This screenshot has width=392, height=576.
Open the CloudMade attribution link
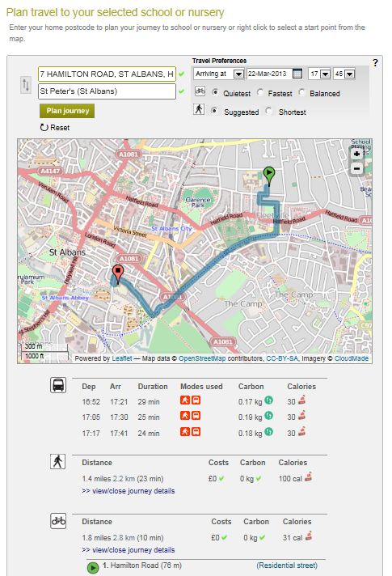[352, 358]
